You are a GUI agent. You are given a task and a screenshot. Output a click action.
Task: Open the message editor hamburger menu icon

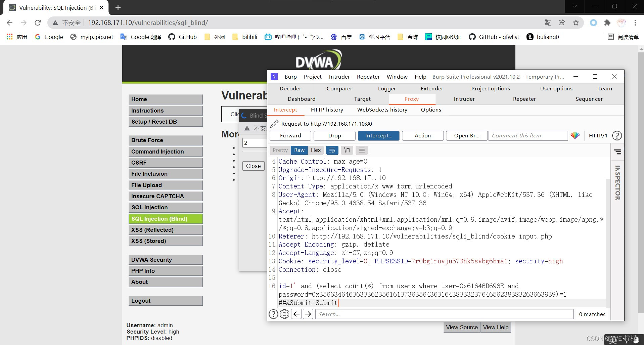[x=362, y=150]
